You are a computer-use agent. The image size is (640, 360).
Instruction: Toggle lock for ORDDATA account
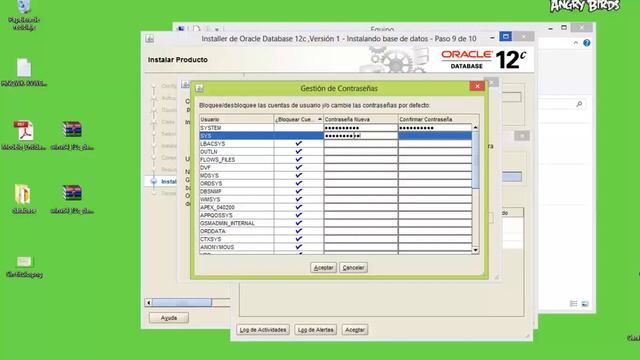point(299,231)
